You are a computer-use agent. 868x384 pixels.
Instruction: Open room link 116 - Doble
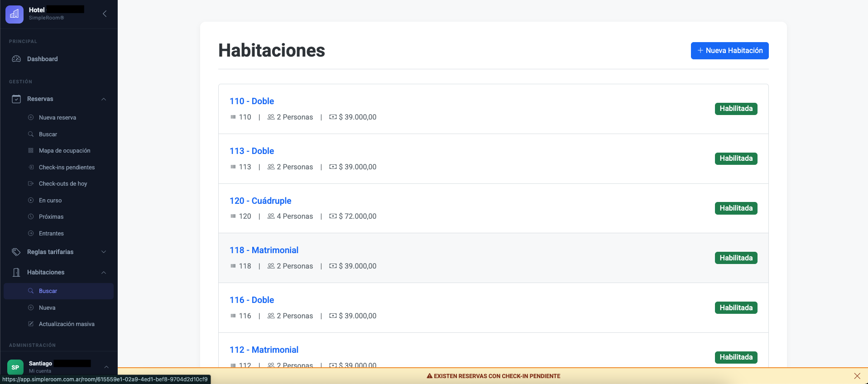pyautogui.click(x=252, y=300)
